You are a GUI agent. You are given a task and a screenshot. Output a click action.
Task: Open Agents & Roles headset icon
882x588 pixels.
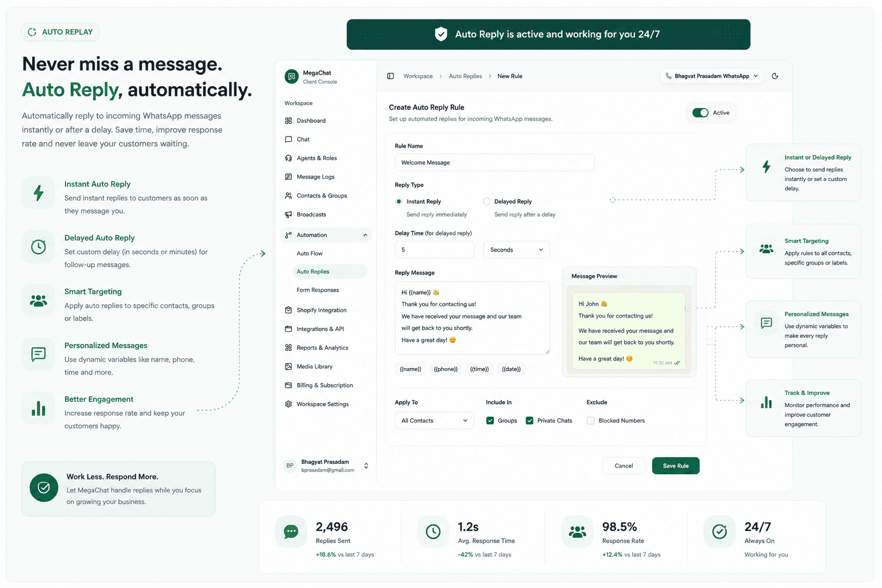288,158
